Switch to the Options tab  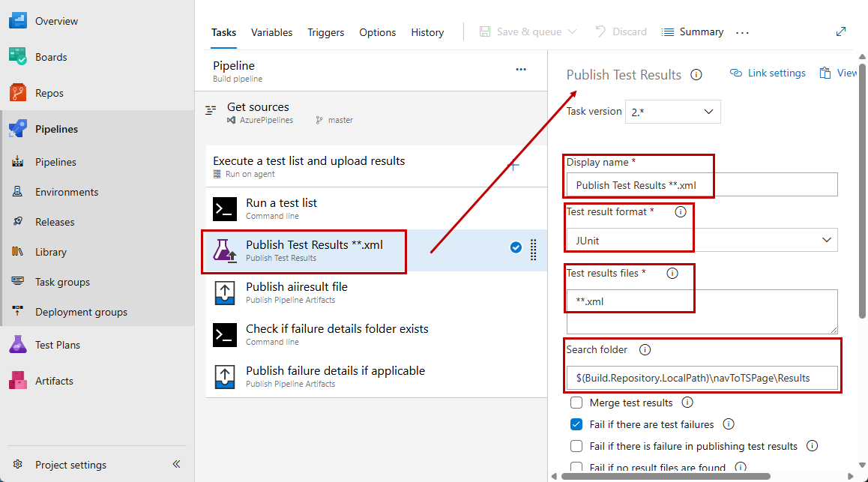pos(378,32)
